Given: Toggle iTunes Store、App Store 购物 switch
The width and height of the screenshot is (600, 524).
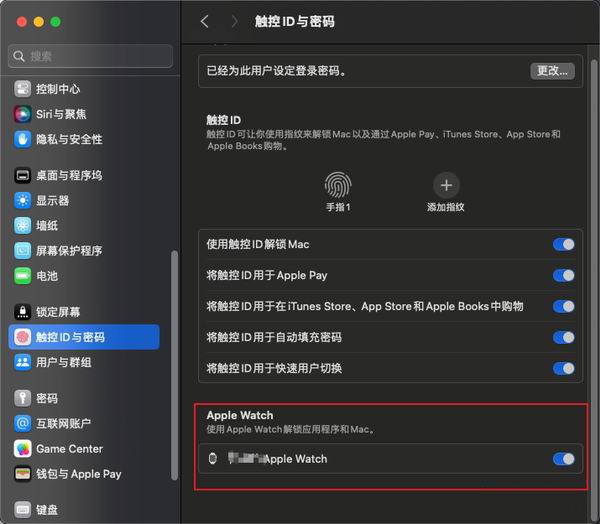Looking at the screenshot, I should coord(564,306).
